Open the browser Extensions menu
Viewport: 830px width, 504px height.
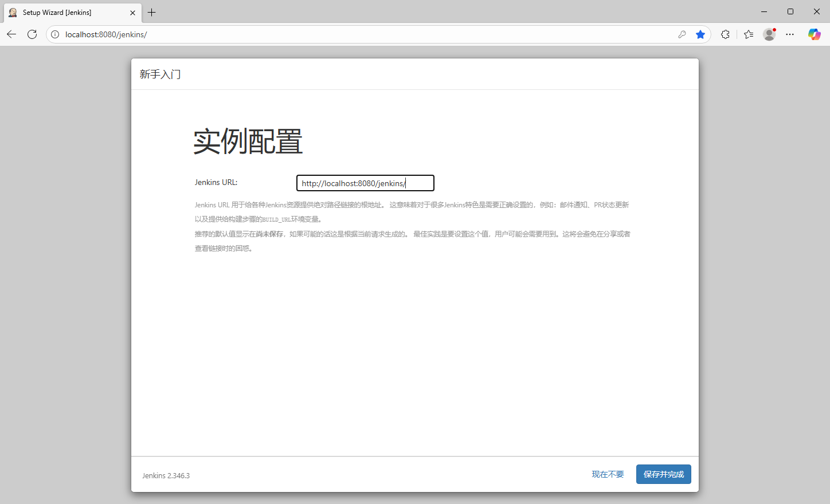click(x=725, y=34)
